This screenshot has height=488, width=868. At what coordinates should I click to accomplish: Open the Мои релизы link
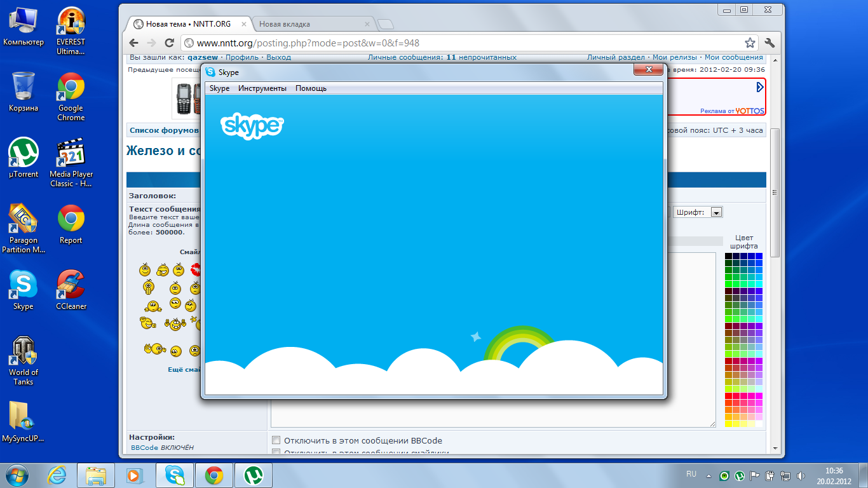click(x=674, y=57)
